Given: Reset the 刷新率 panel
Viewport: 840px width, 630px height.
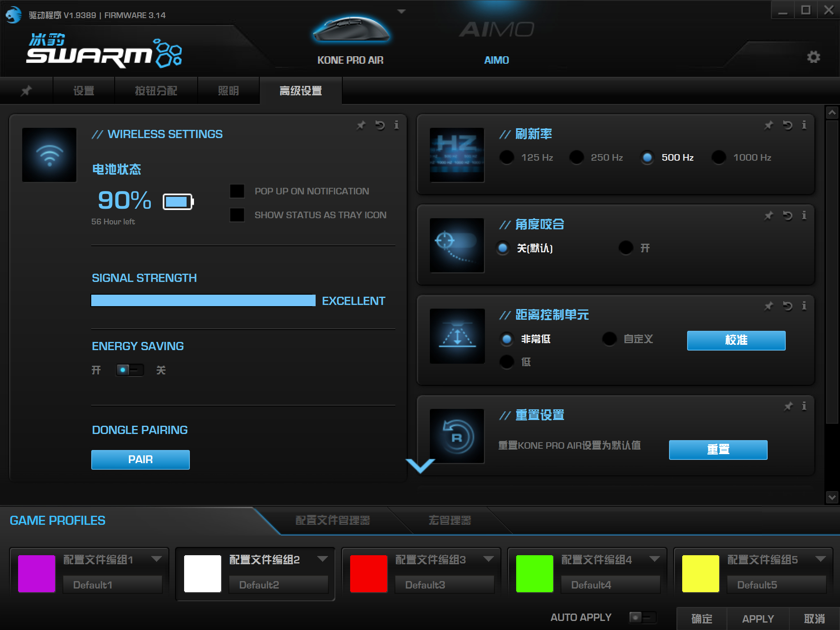Looking at the screenshot, I should (787, 125).
